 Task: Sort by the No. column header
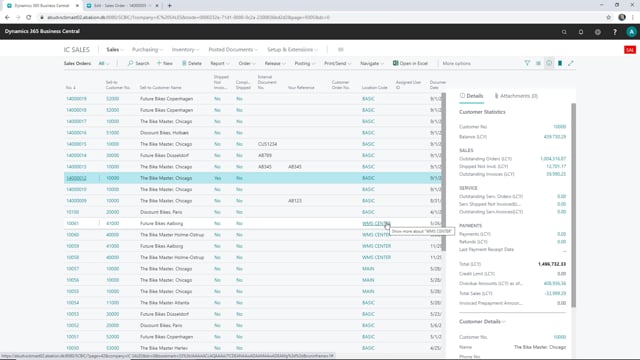point(71,87)
